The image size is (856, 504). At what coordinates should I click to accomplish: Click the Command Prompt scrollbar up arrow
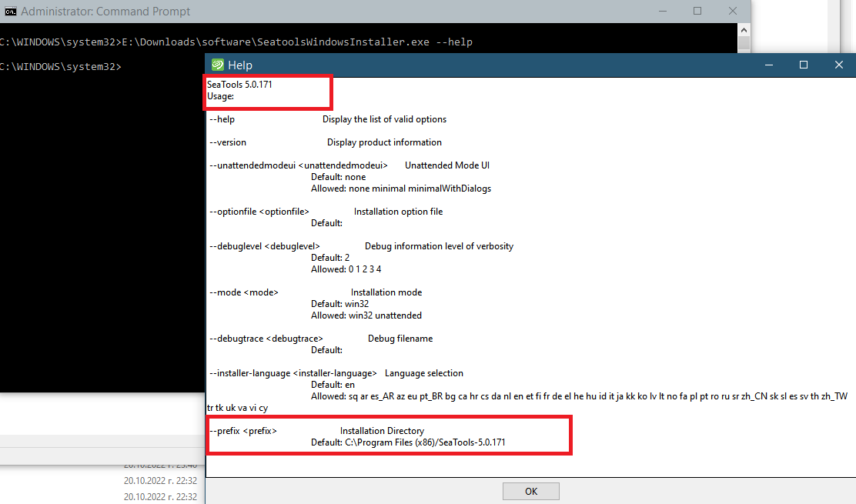[744, 30]
